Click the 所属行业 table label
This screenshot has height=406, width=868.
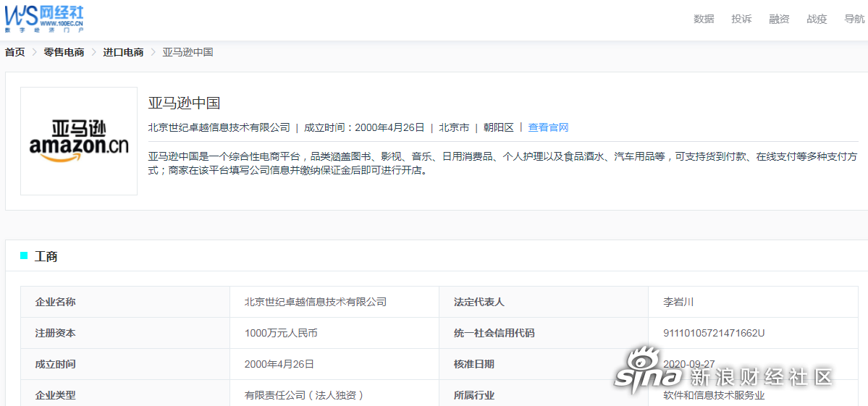[x=474, y=395]
